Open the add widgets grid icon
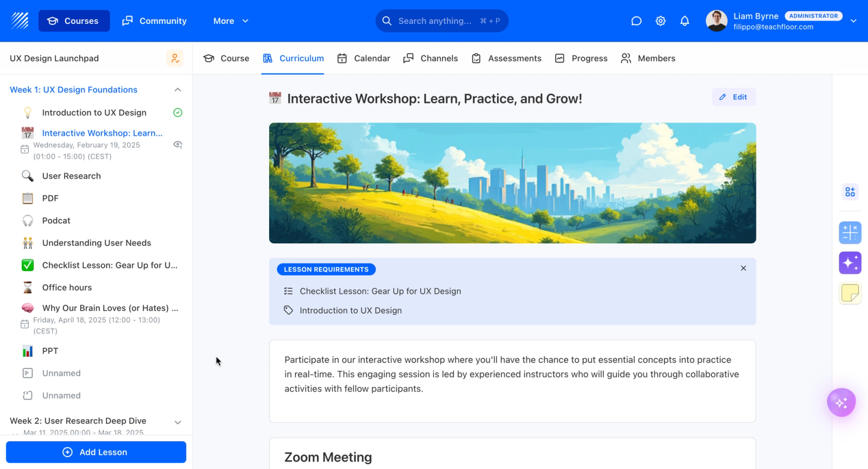The height and width of the screenshot is (469, 868). coord(850,192)
